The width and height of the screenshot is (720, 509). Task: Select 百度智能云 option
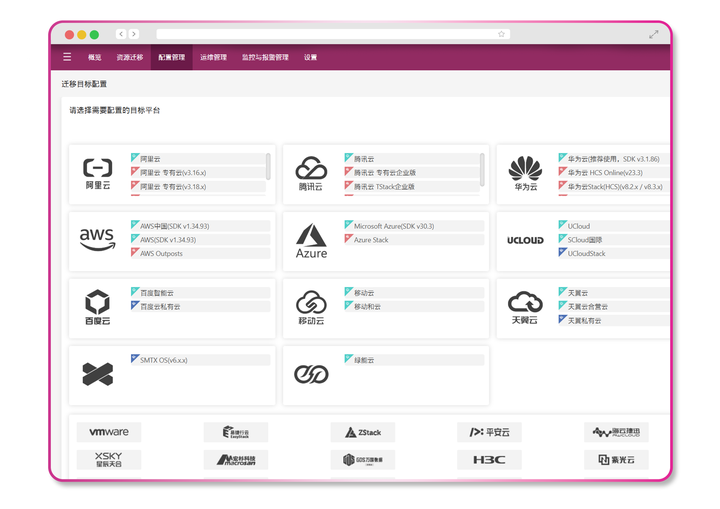(200, 293)
